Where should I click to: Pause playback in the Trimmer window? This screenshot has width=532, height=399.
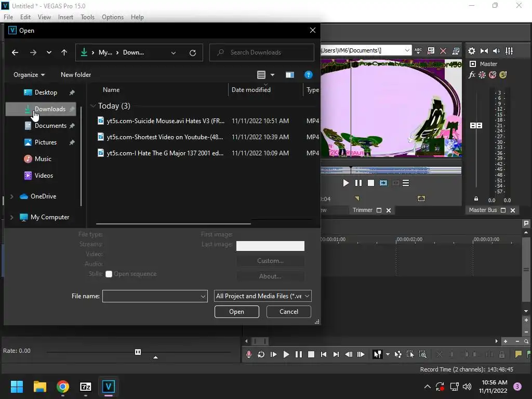[358, 183]
